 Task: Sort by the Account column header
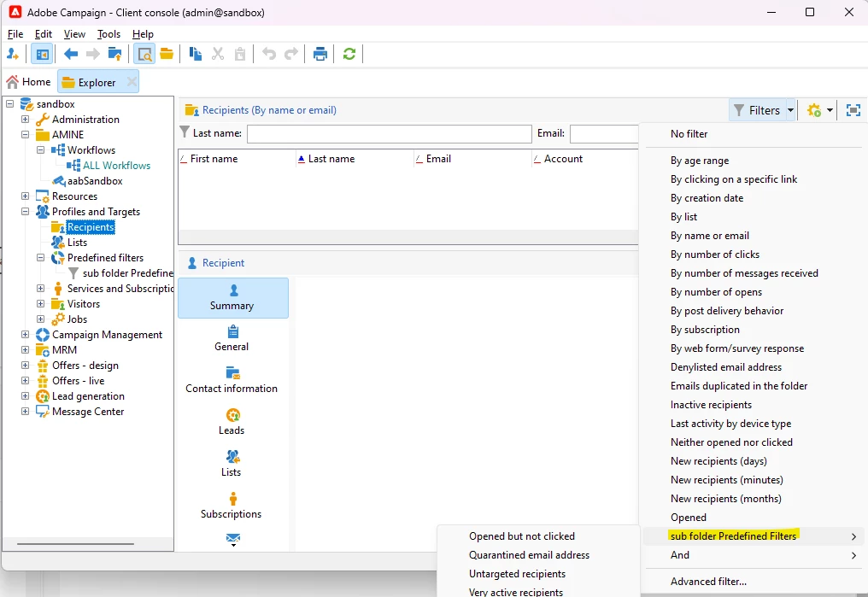coord(585,159)
